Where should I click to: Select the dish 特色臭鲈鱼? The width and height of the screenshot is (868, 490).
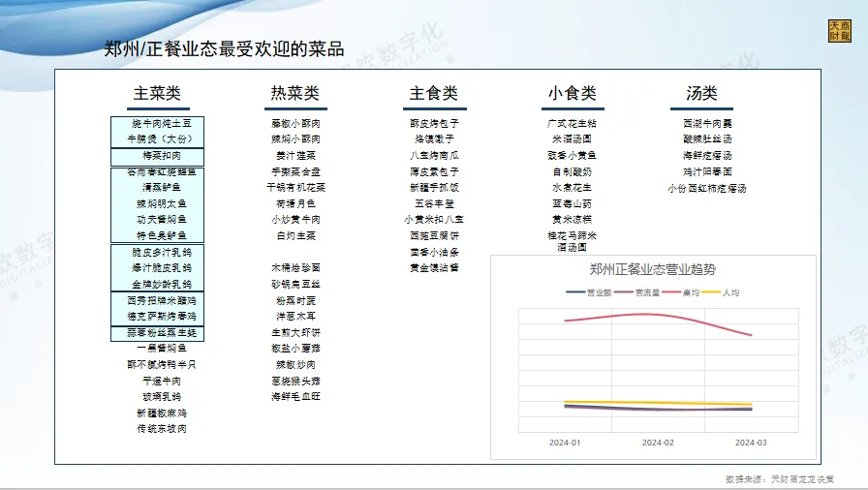pyautogui.click(x=162, y=235)
